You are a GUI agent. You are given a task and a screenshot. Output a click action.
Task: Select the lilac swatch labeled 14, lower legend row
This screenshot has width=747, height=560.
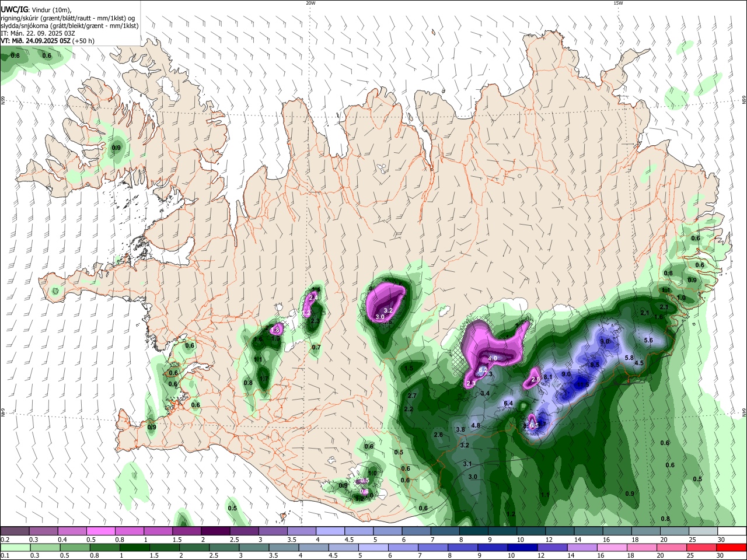pos(582,548)
